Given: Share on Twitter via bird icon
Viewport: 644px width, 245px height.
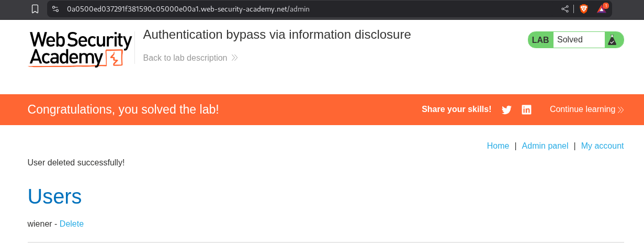Looking at the screenshot, I should click(506, 110).
